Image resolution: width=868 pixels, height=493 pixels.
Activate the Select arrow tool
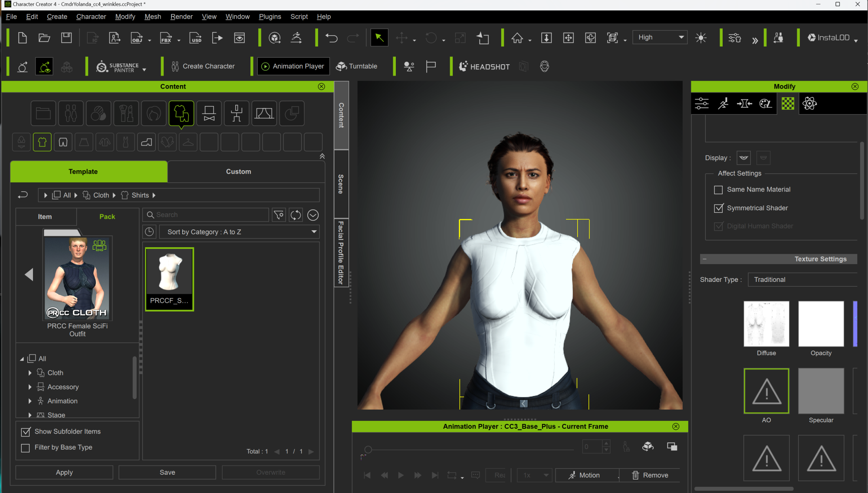point(379,38)
